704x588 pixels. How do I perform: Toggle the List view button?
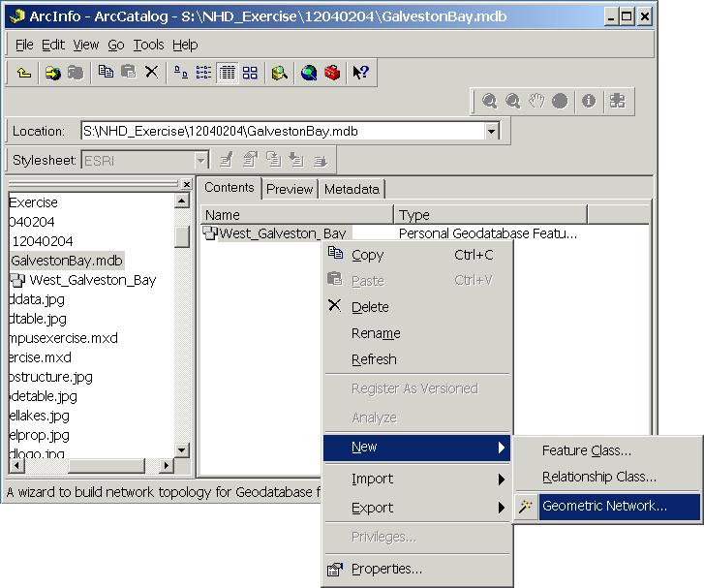click(x=204, y=73)
